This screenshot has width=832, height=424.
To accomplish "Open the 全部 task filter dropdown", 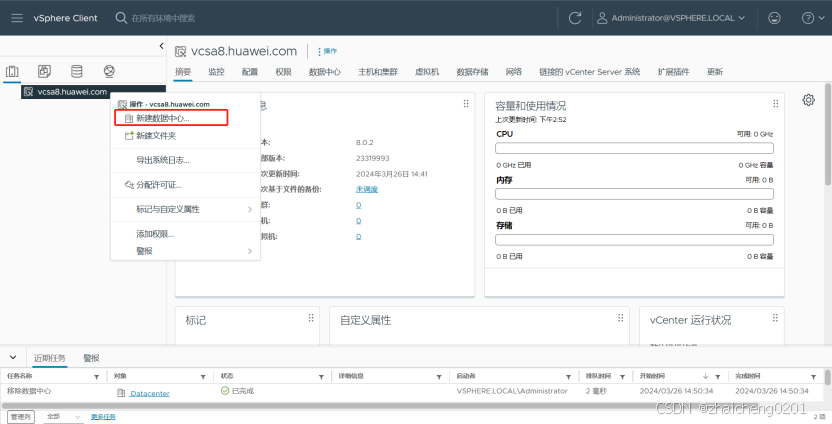I will 63,417.
